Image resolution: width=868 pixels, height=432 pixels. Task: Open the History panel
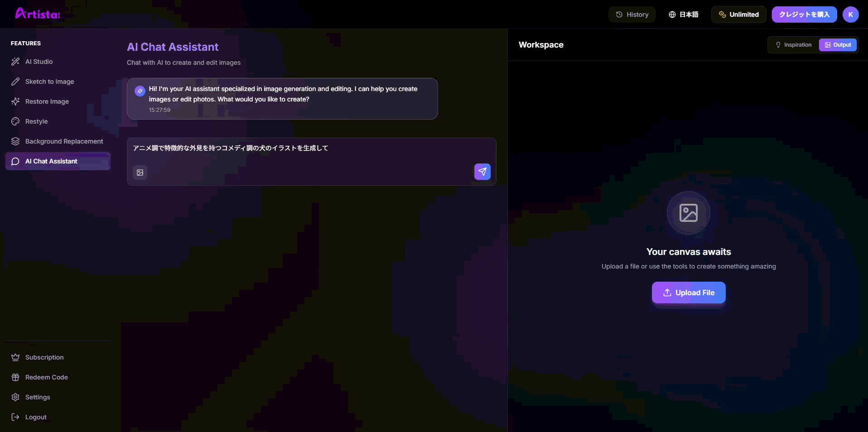(x=632, y=14)
